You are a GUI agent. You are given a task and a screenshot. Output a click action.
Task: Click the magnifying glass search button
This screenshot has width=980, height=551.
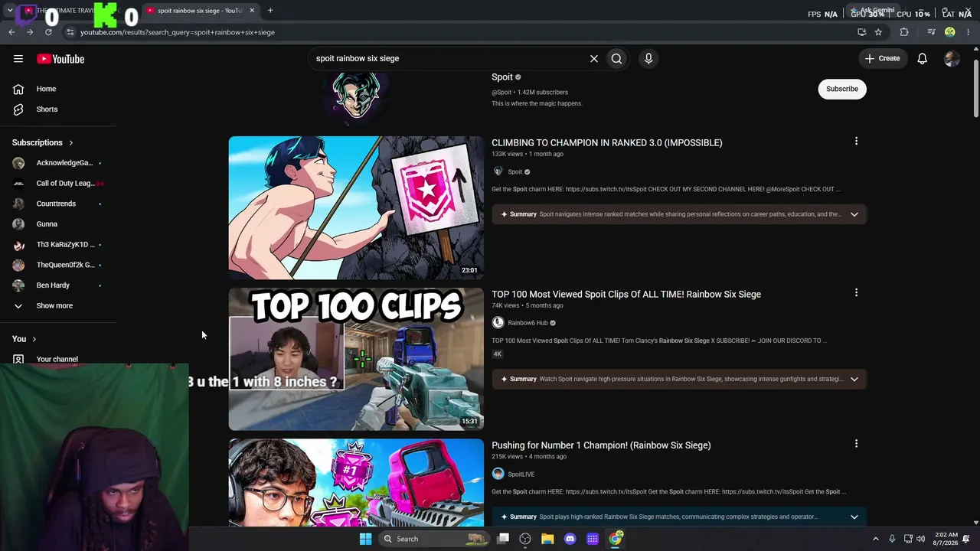(x=616, y=58)
